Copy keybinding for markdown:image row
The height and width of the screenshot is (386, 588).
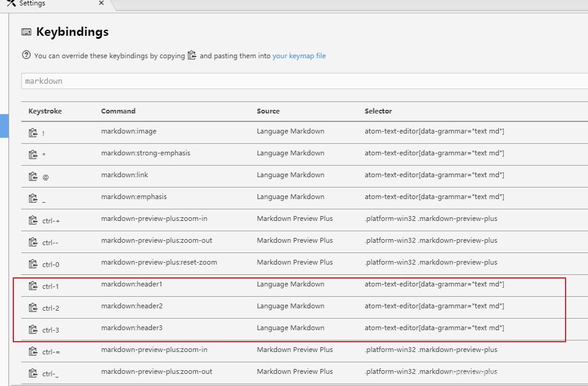[33, 132]
